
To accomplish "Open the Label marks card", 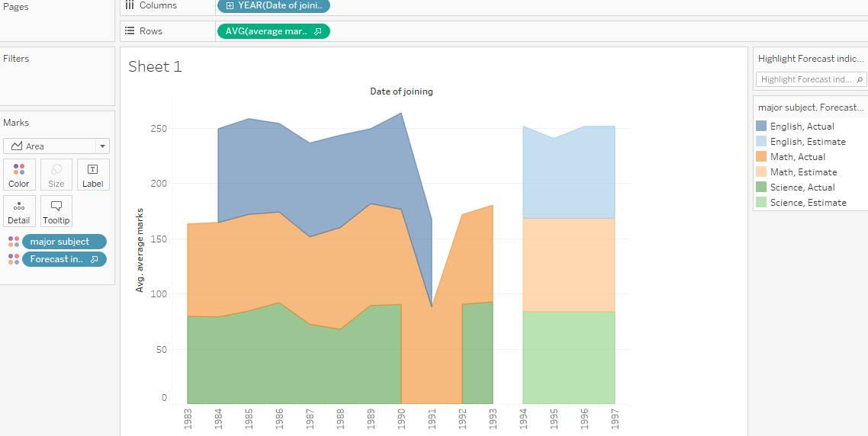I will (x=93, y=175).
